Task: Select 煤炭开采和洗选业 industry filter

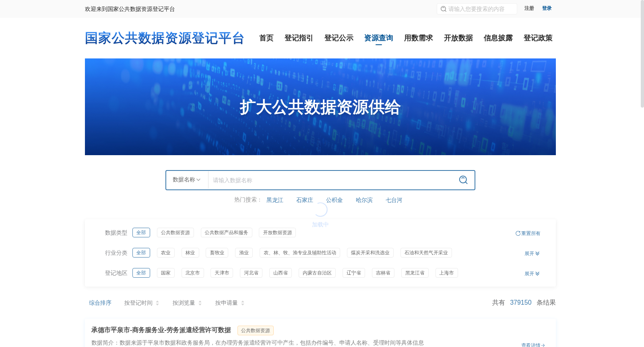Action: point(370,253)
